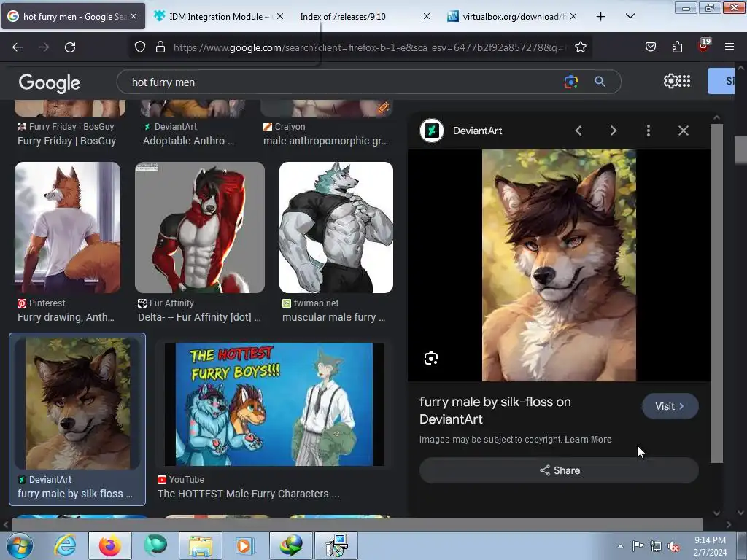747x560 pixels.
Task: Click the Google logo
Action: coord(50,83)
